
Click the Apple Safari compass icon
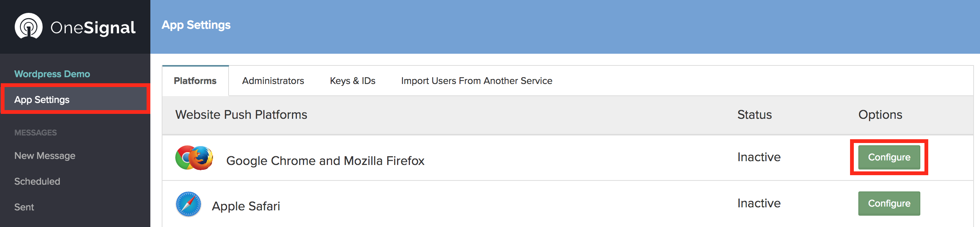pos(188,204)
